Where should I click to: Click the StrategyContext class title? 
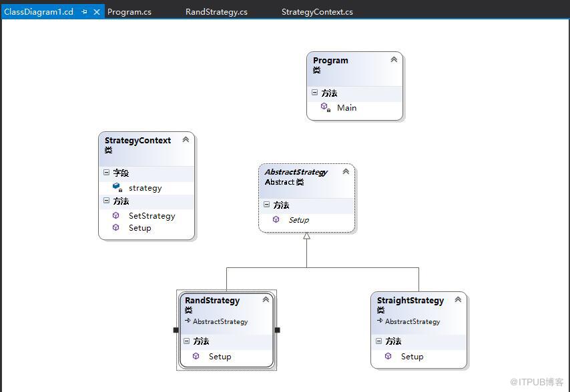pos(137,141)
